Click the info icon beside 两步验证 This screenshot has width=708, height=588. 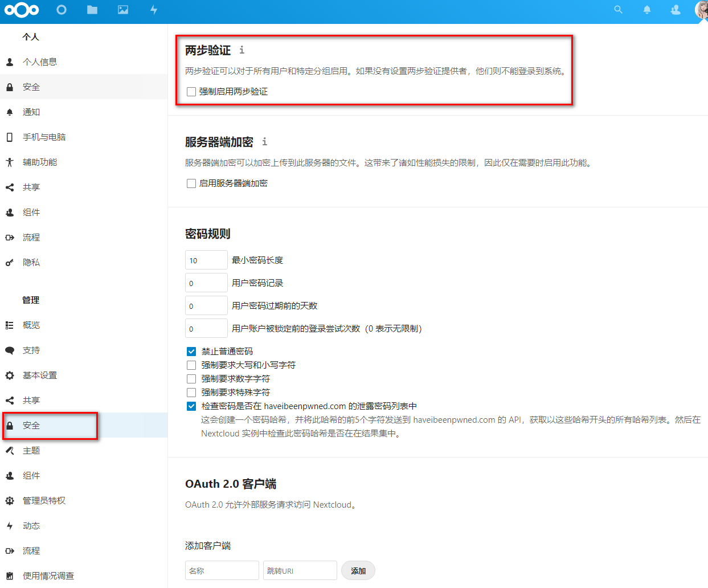click(x=240, y=50)
